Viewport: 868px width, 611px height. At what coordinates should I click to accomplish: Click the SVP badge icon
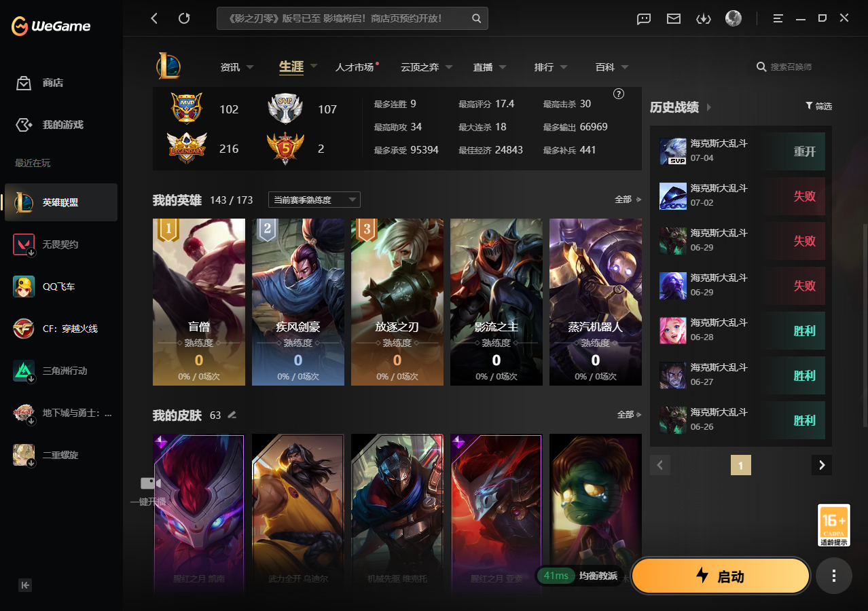(285, 109)
